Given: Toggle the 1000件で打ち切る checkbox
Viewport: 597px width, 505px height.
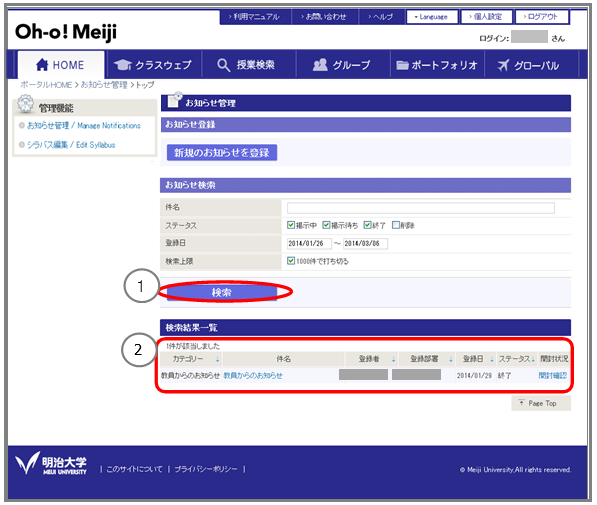Looking at the screenshot, I should [291, 261].
